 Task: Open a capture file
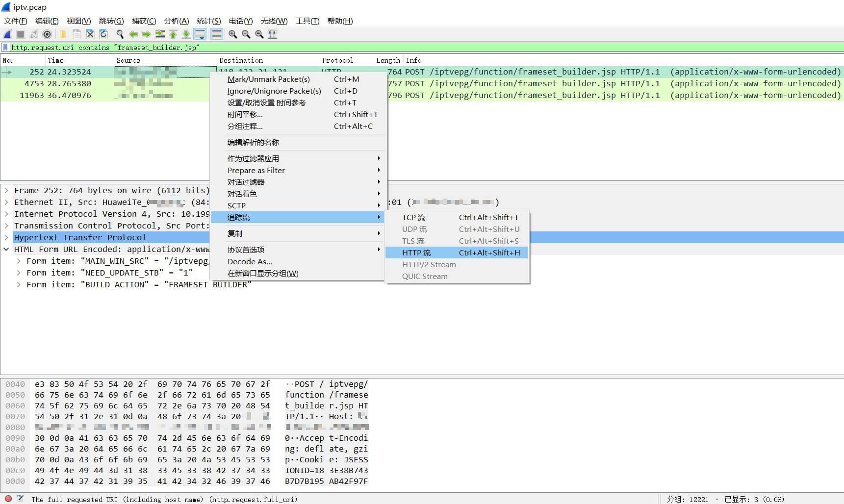(x=63, y=34)
